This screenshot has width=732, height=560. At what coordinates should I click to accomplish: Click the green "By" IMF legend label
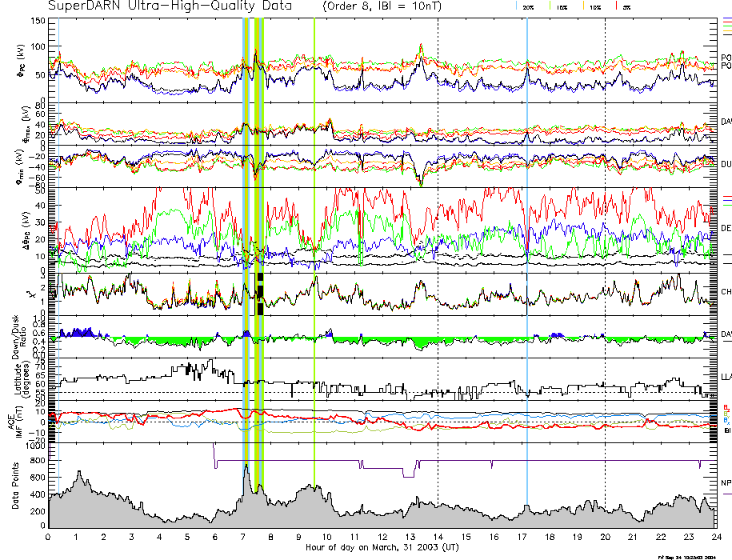point(726,414)
